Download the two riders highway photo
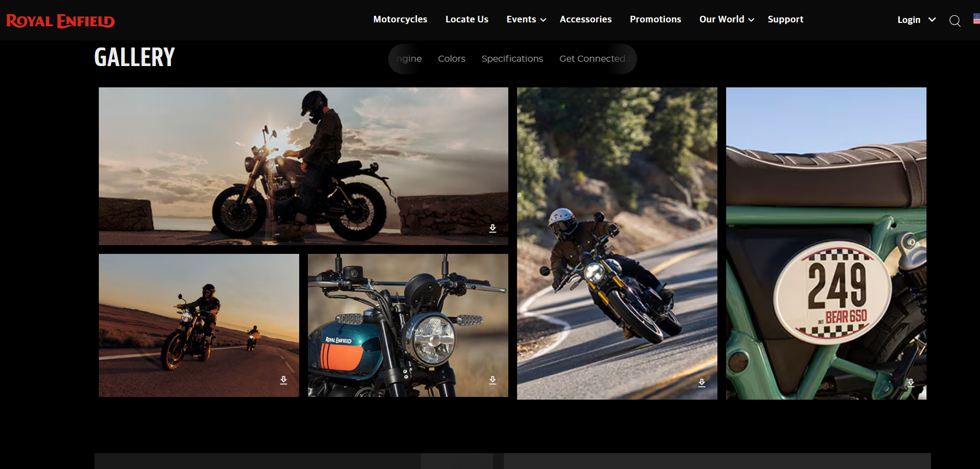Viewport: 980px width, 469px height. [x=283, y=380]
